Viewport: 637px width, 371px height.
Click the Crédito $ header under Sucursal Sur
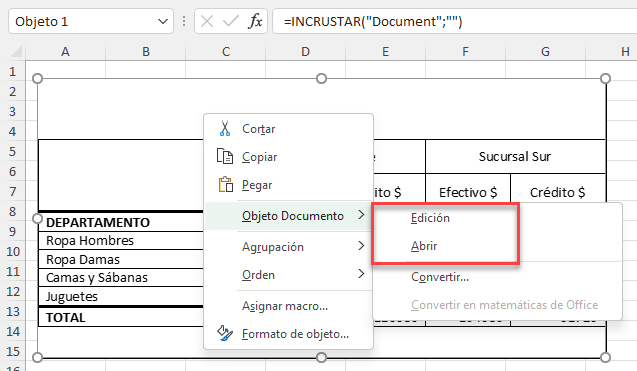[x=557, y=192]
